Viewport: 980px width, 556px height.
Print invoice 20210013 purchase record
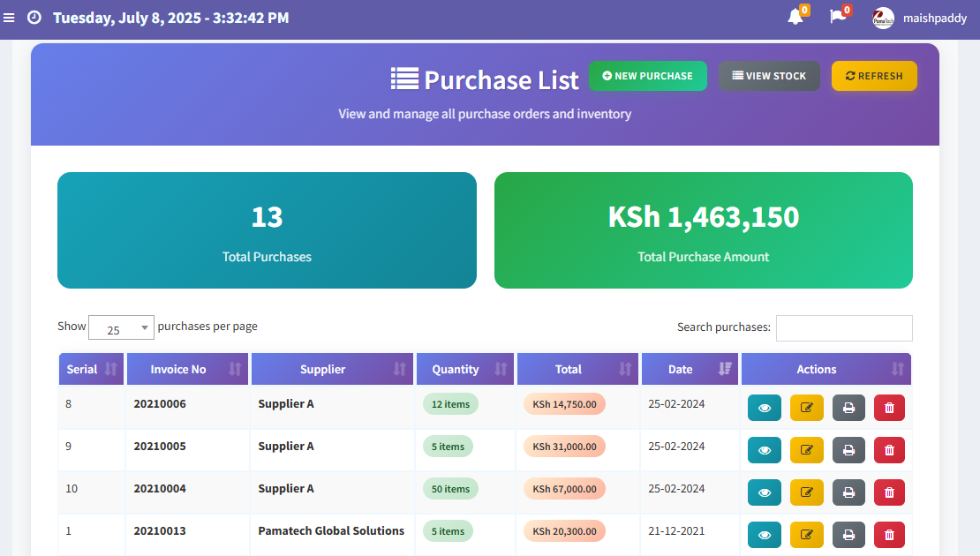click(x=848, y=535)
